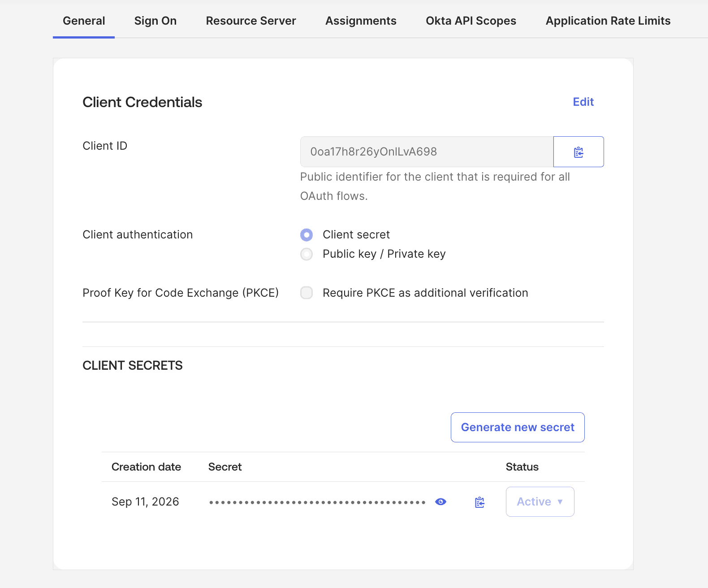The height and width of the screenshot is (588, 708).
Task: Copy the client secret to clipboard
Action: pyautogui.click(x=479, y=502)
